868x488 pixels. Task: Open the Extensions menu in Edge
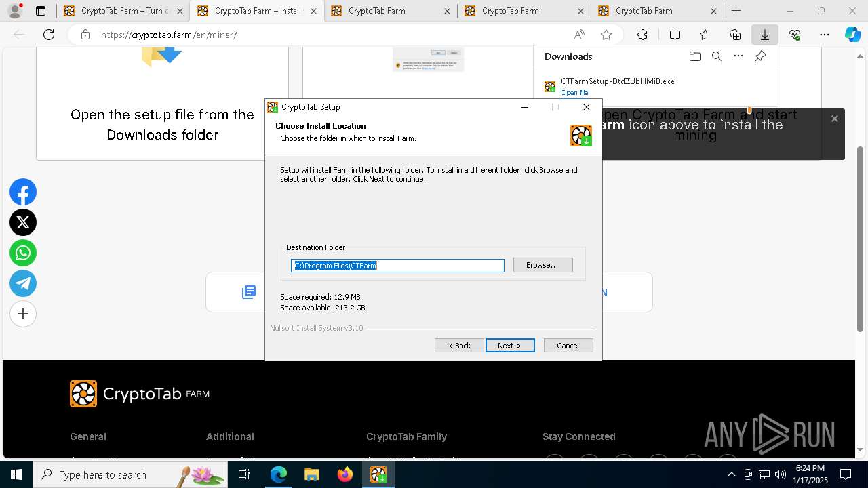[642, 35]
